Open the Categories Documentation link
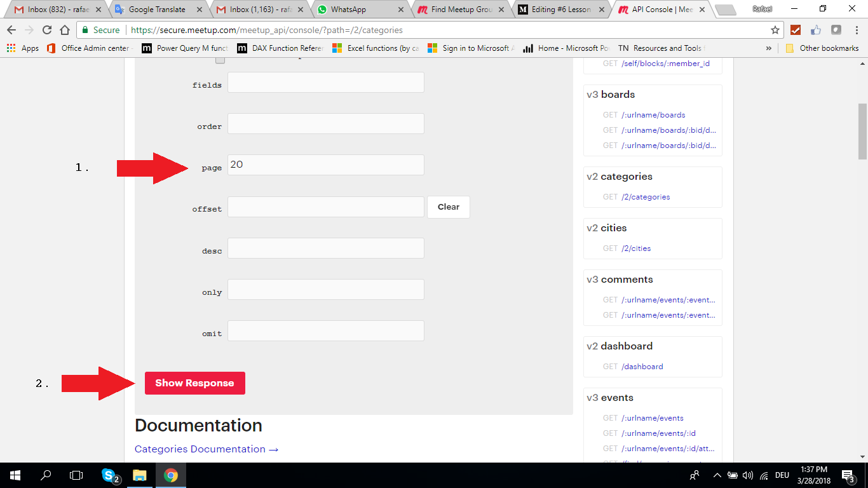The height and width of the screenshot is (488, 868). coord(199,449)
